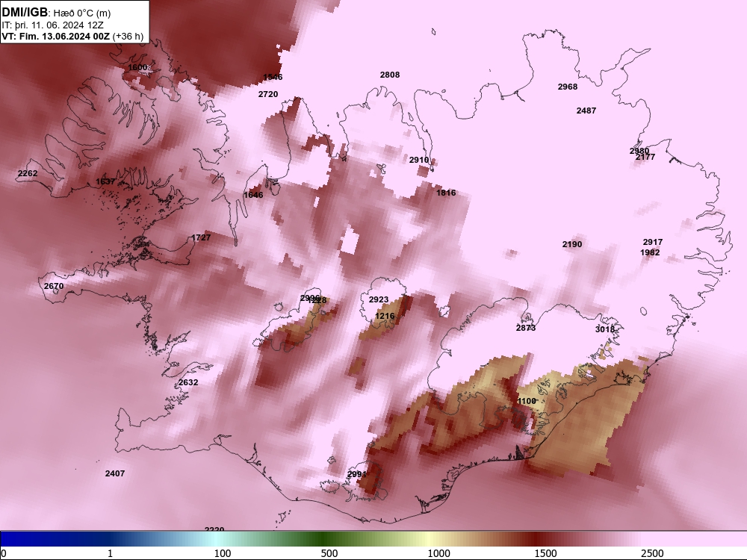The width and height of the screenshot is (747, 560).
Task: Click the freezing level value 1600
Action: 137,68
